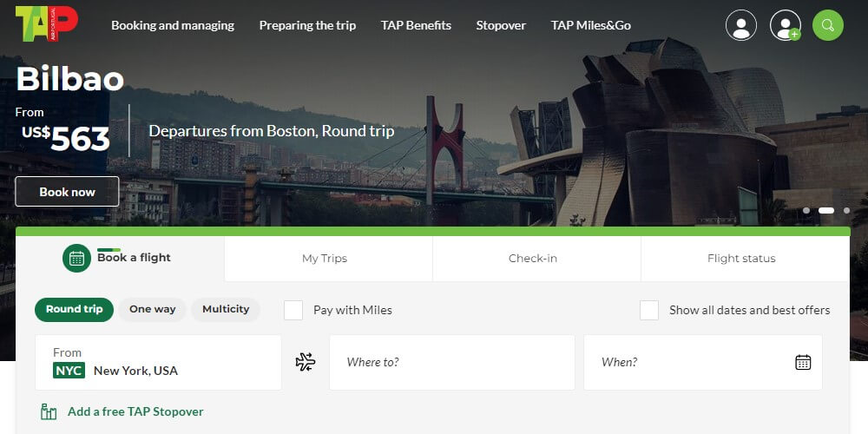Open the user login profile icon
Image resolution: width=868 pixels, height=434 pixels.
tap(740, 25)
